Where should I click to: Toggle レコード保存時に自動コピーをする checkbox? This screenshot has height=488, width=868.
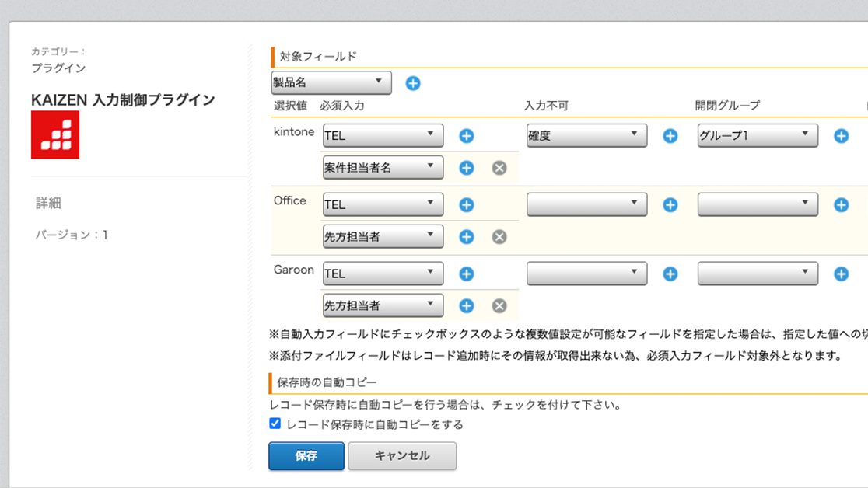point(275,424)
